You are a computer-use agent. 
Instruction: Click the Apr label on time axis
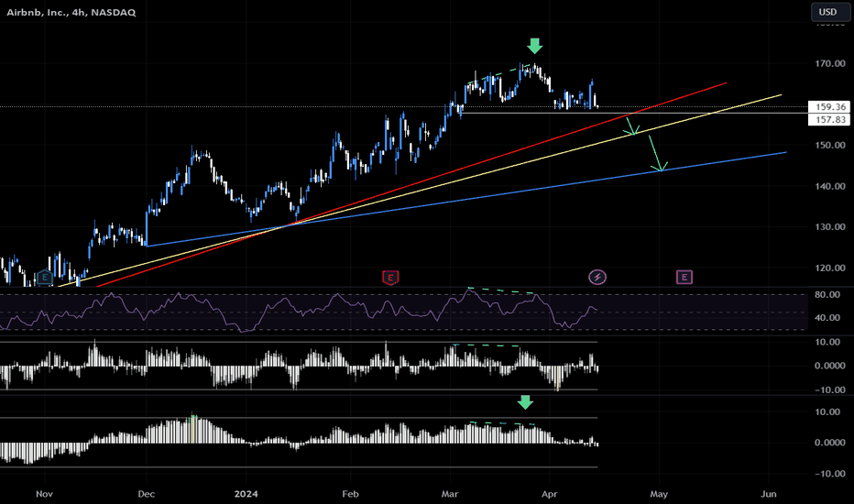tap(550, 494)
